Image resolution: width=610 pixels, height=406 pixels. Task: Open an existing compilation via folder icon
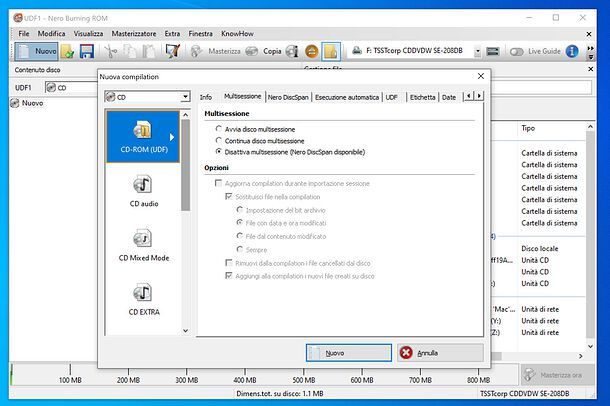coord(68,51)
